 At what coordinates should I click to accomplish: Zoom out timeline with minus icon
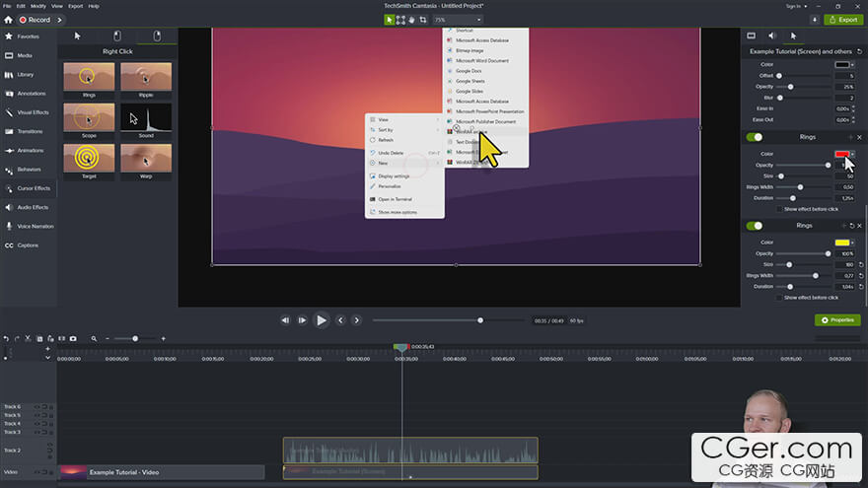pyautogui.click(x=108, y=338)
